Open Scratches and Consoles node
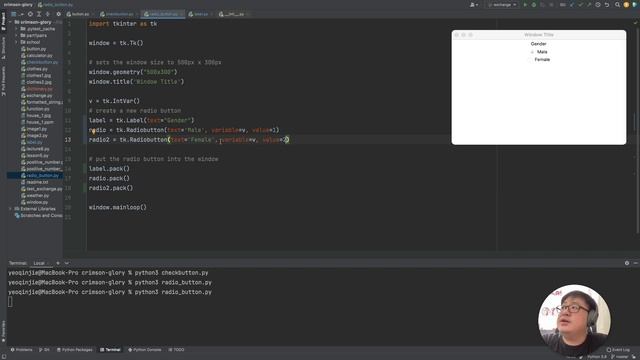 (x=38, y=216)
